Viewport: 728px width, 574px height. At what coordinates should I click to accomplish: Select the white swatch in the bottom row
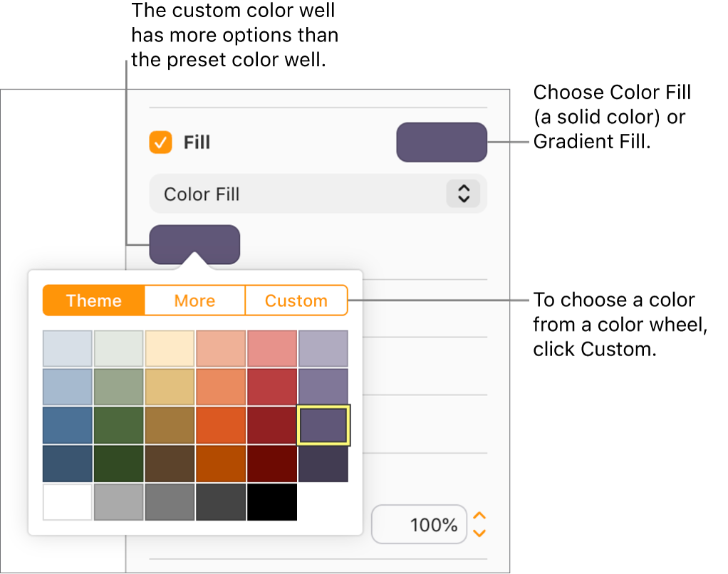tap(67, 502)
